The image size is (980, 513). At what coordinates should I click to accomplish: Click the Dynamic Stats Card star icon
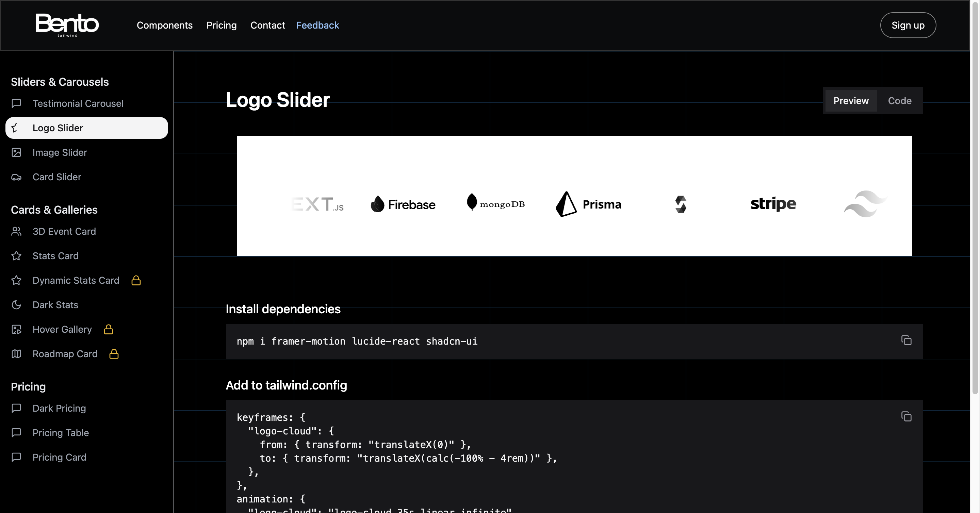tap(16, 281)
